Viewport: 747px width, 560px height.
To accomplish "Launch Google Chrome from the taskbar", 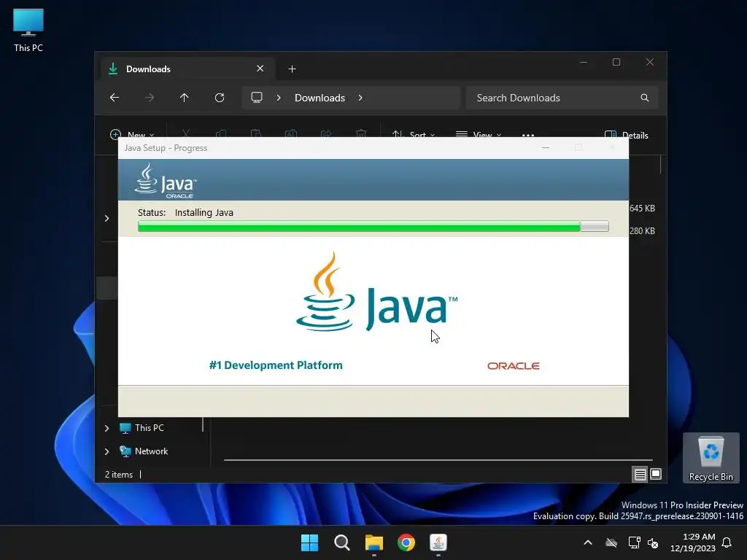I will point(406,542).
